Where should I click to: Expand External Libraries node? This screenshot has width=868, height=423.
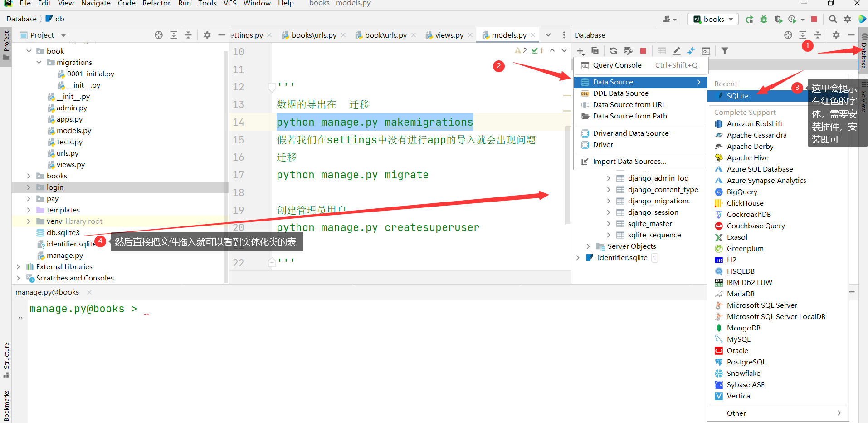(x=18, y=267)
